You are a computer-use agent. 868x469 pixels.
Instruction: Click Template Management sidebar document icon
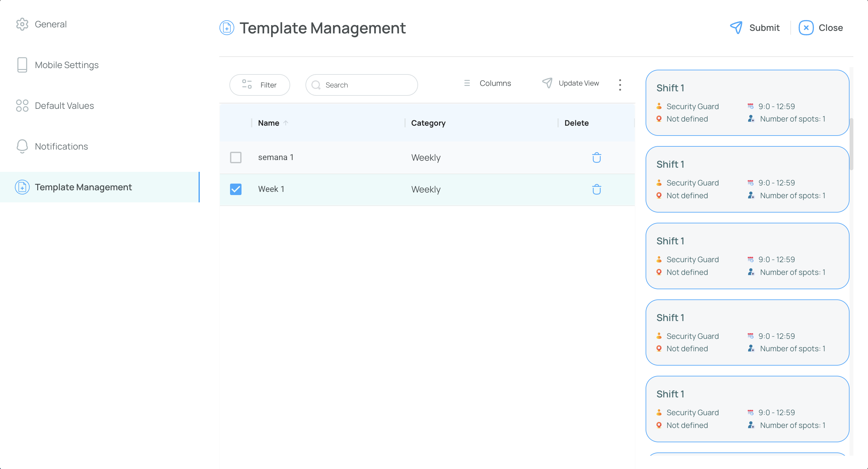click(x=22, y=187)
